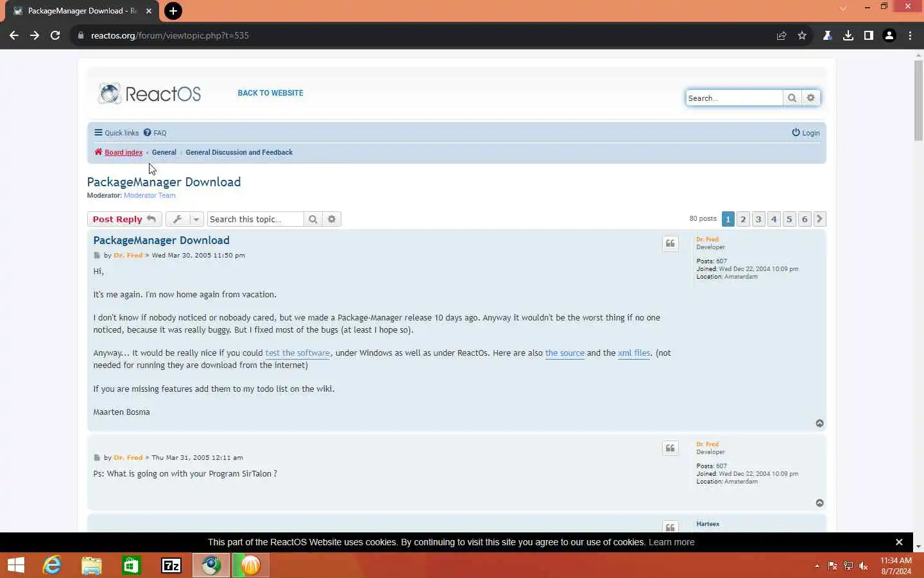The width and height of the screenshot is (924, 578).
Task: Open the Login link
Action: (x=806, y=133)
